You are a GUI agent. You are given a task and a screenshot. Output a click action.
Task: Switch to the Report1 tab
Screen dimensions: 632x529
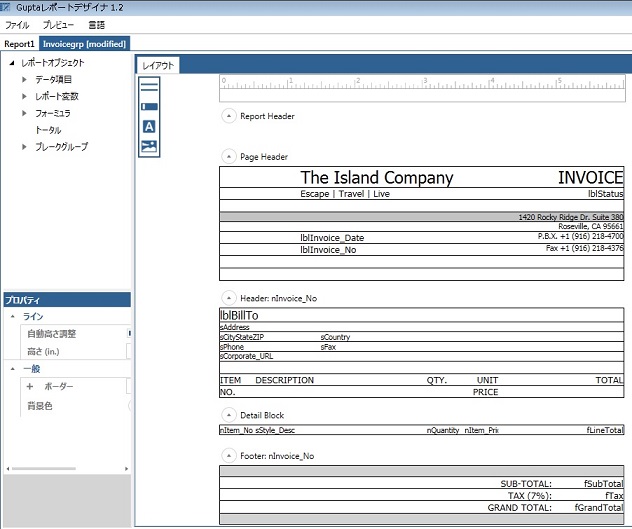pos(19,44)
